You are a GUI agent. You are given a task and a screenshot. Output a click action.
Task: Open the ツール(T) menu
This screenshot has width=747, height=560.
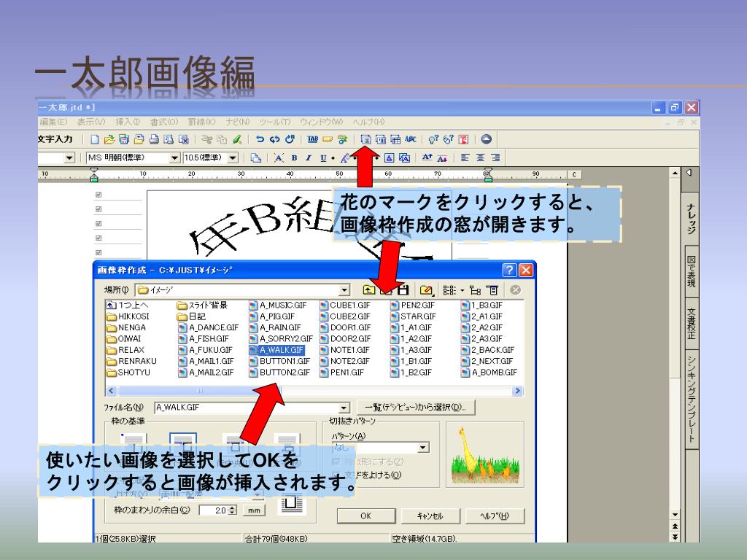[x=275, y=122]
